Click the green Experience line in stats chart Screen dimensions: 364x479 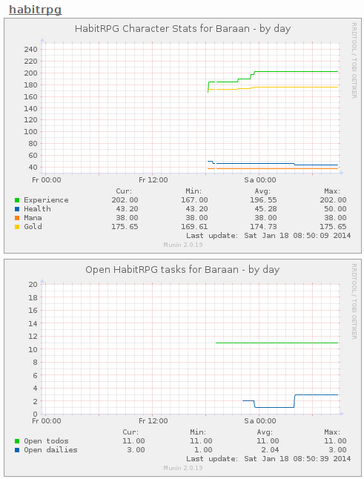coord(297,71)
